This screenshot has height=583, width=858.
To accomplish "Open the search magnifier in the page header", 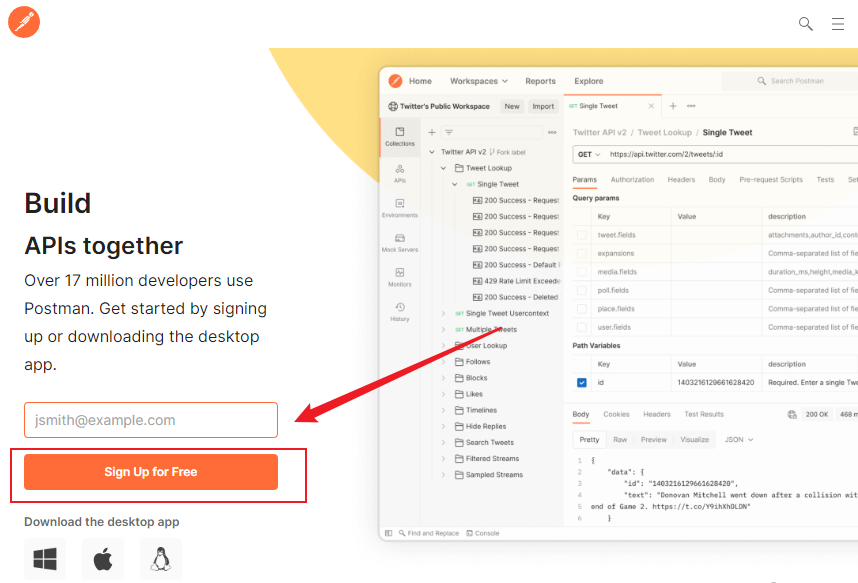I will tap(806, 24).
